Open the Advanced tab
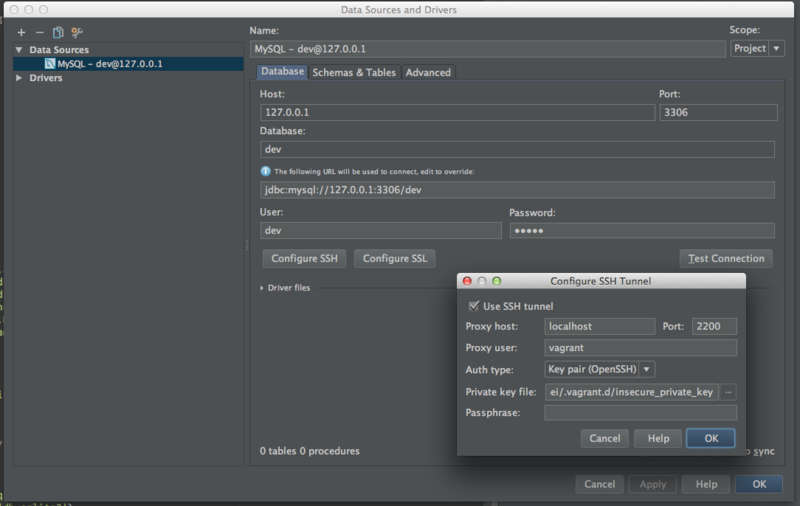The height and width of the screenshot is (506, 800). [x=428, y=72]
